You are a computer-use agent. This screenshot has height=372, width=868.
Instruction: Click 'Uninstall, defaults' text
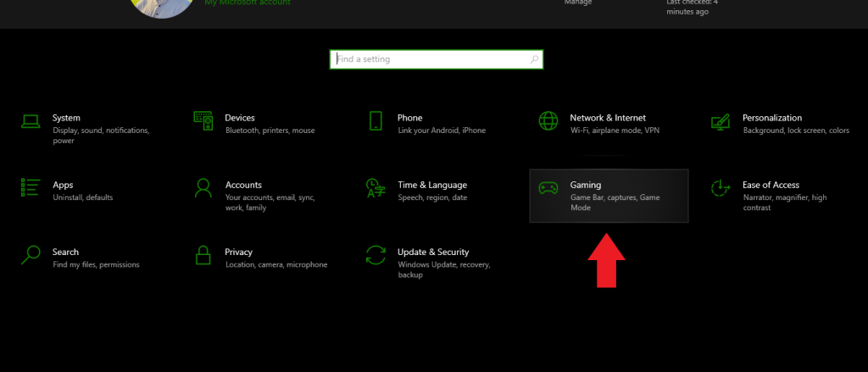click(x=83, y=197)
